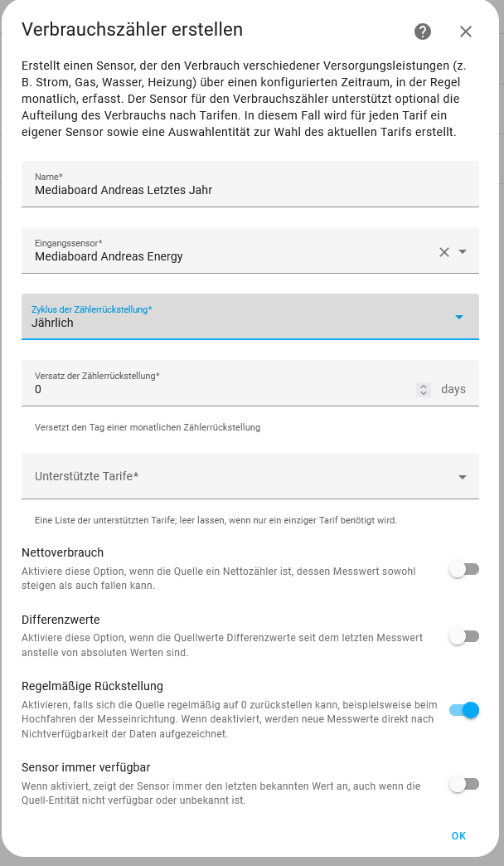
Task: Click the Verbrauchszähler erstellen dialog title
Action: click(x=132, y=30)
